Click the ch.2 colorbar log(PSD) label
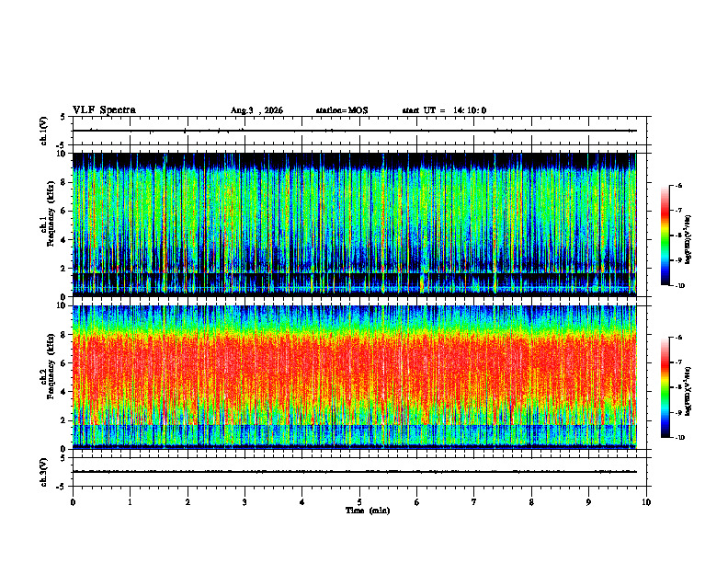Image resolution: width=728 pixels, height=563 pixels. click(x=688, y=391)
